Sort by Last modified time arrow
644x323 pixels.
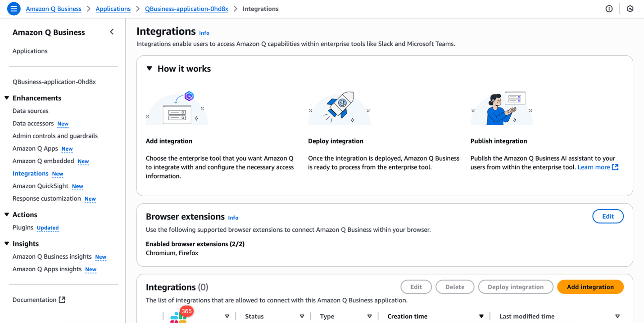pos(617,317)
